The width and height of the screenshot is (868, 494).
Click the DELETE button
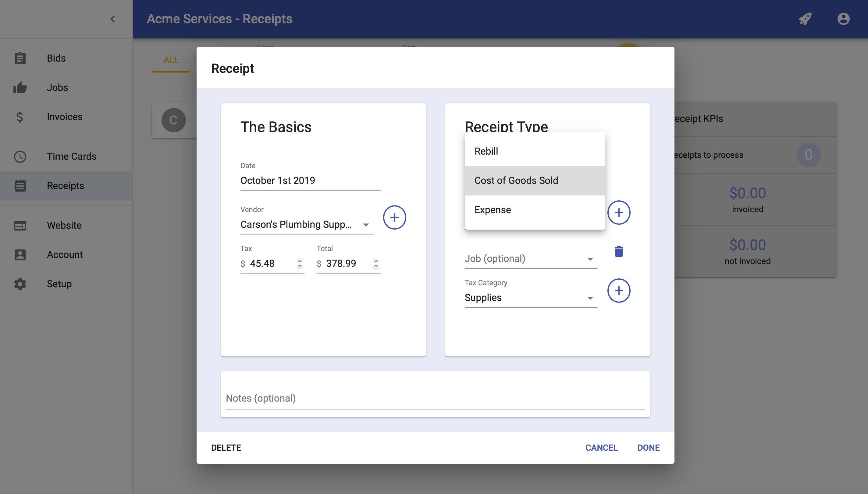tap(226, 448)
